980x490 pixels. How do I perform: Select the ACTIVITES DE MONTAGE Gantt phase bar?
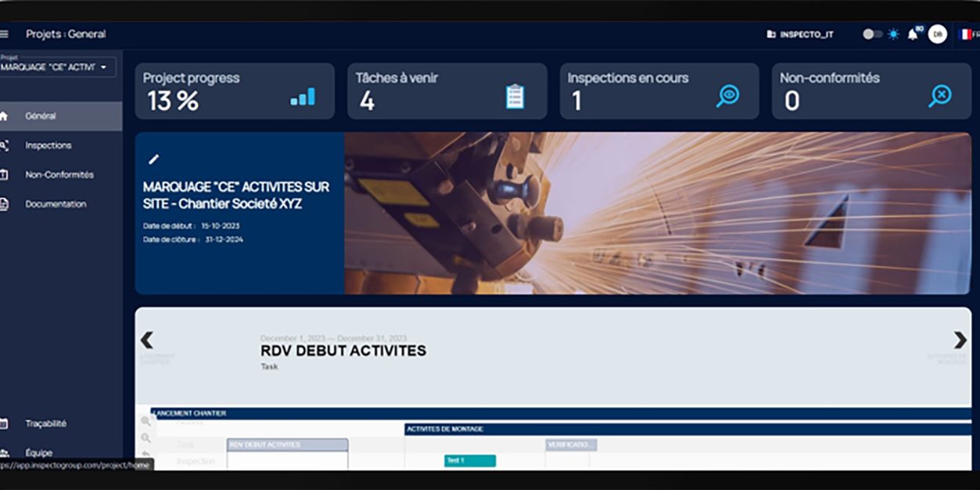(x=687, y=429)
